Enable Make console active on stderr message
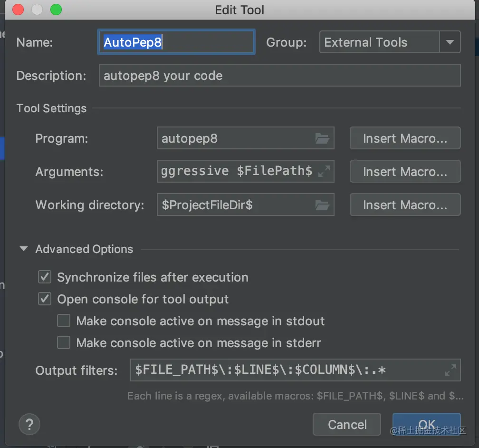Screen dimensions: 479x448 tap(64, 343)
